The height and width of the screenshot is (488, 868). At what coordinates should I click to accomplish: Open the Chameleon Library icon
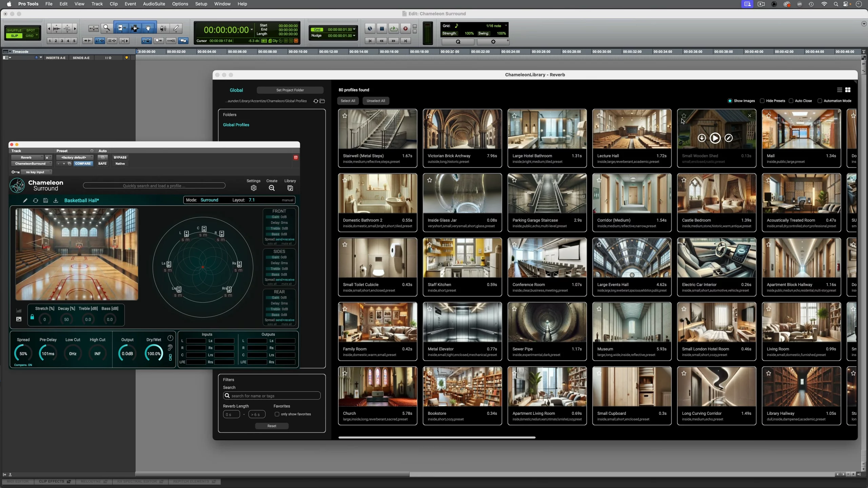290,188
